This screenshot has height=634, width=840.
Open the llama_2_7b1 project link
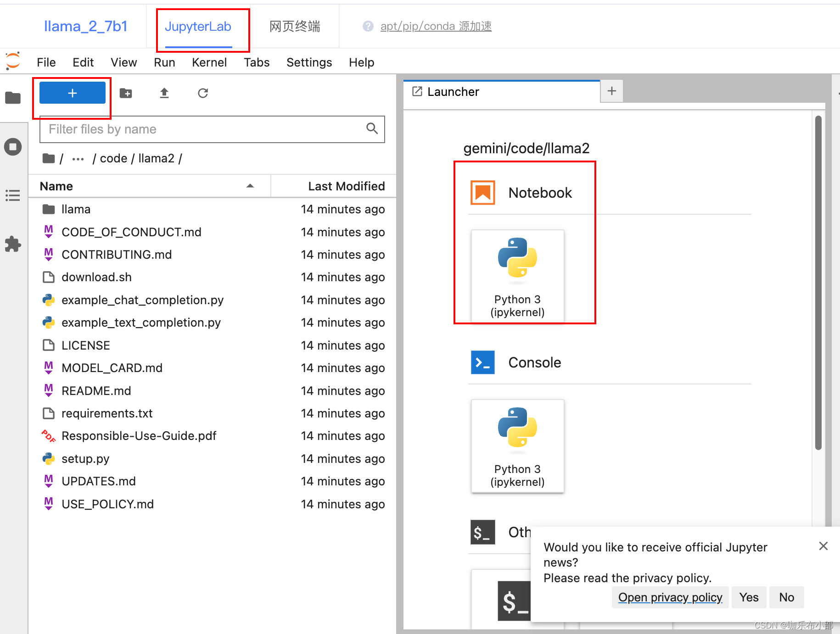pos(85,27)
